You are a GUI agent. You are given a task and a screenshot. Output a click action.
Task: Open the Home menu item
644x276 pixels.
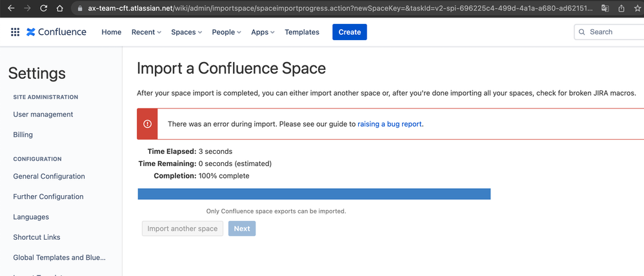point(111,32)
